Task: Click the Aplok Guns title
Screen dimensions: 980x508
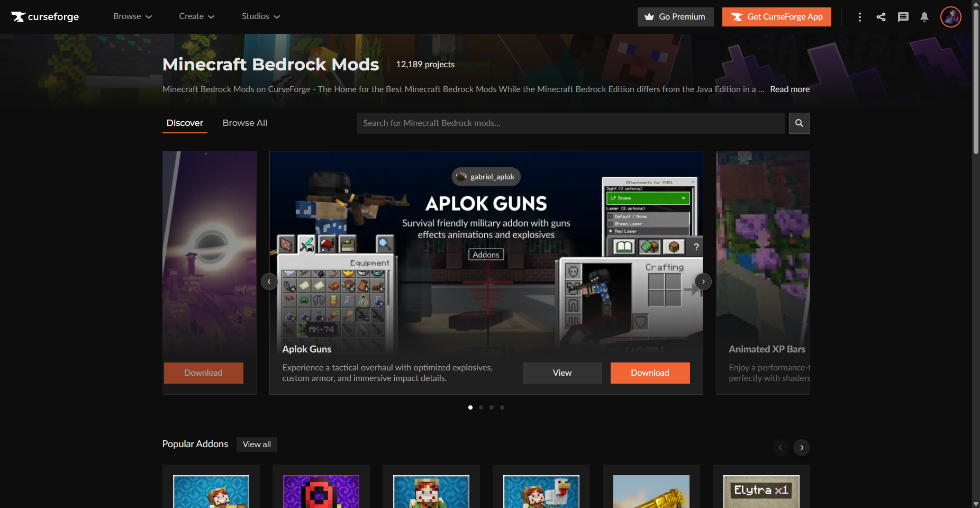Action: [x=307, y=349]
